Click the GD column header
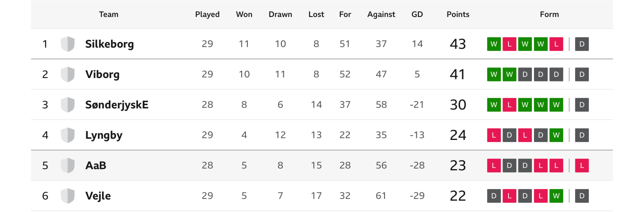The height and width of the screenshot is (212, 644). point(417,14)
